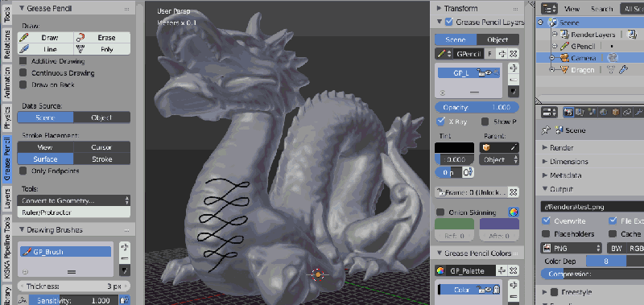Switch to the Relations sidebar tab
The height and width of the screenshot is (305, 644).
[x=6, y=44]
